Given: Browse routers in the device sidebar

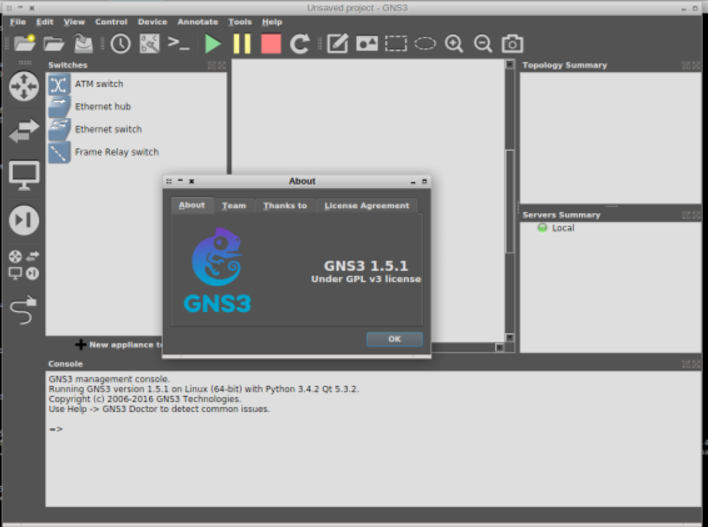Looking at the screenshot, I should coord(23,85).
